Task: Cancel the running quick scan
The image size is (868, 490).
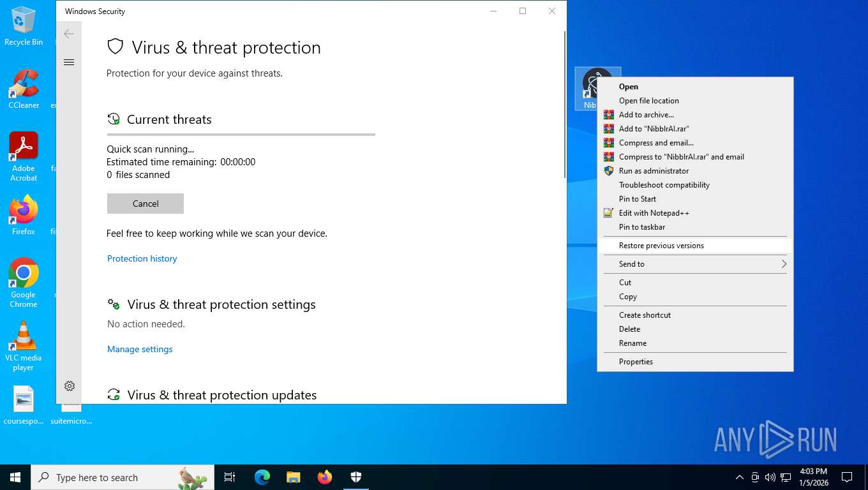Action: [x=146, y=204]
